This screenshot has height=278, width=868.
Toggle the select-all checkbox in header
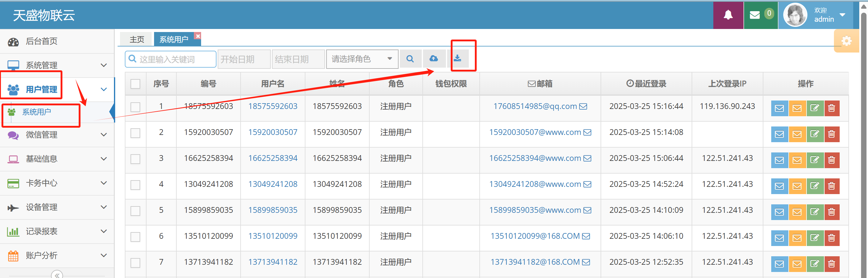135,84
